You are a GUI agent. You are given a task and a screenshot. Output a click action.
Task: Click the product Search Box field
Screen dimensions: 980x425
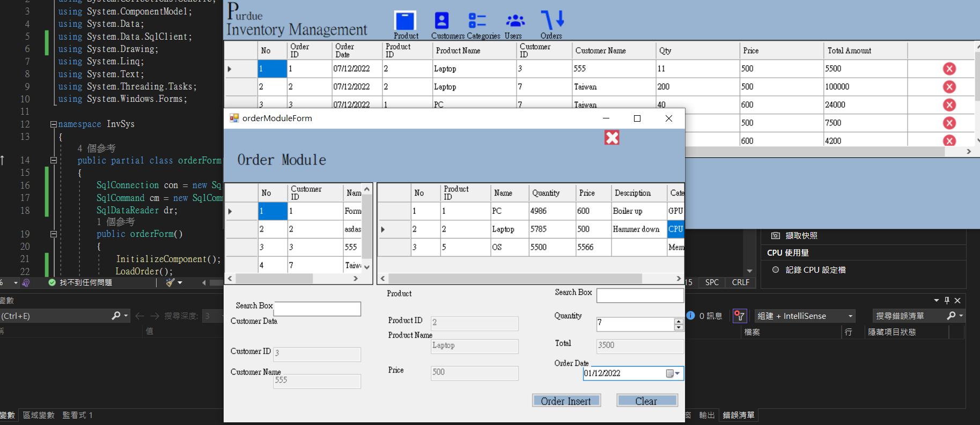point(640,295)
